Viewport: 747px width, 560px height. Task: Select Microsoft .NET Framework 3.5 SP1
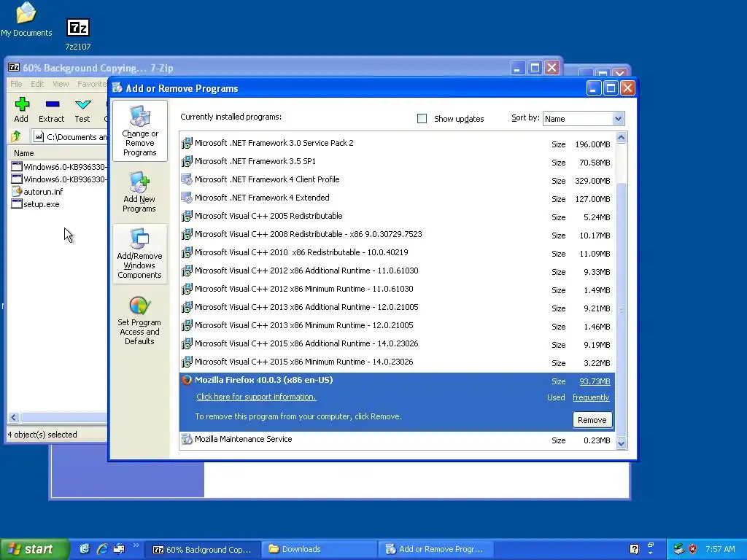[x=397, y=161]
